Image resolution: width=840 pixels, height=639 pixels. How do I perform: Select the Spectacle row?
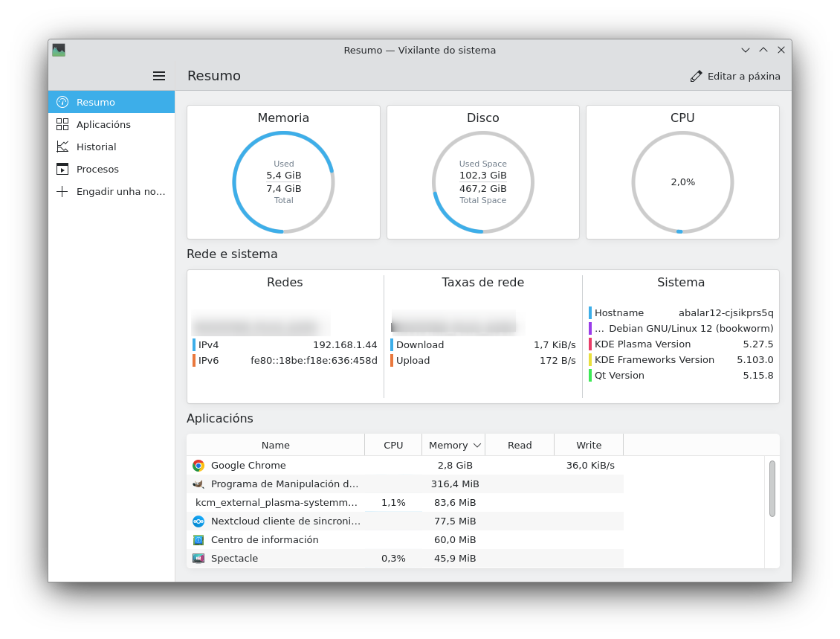click(405, 558)
